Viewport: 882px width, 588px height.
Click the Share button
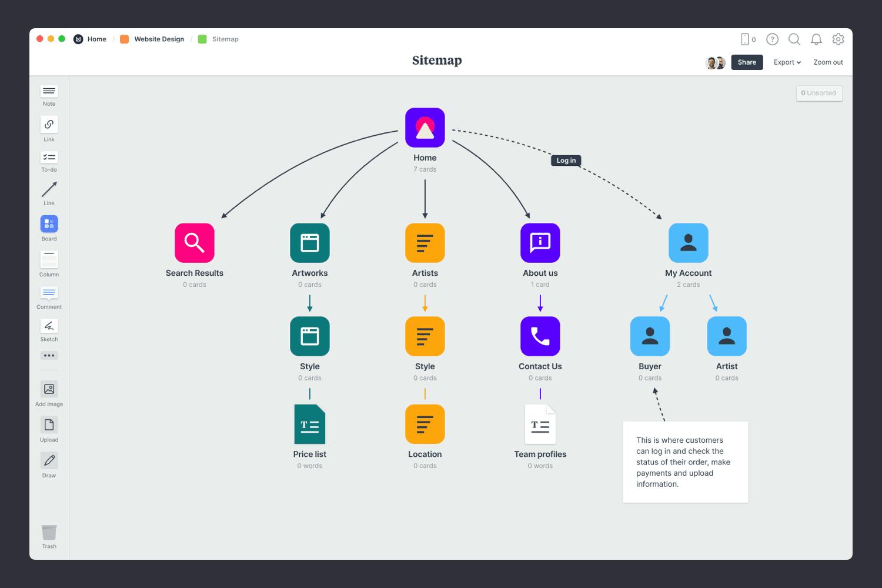(747, 62)
